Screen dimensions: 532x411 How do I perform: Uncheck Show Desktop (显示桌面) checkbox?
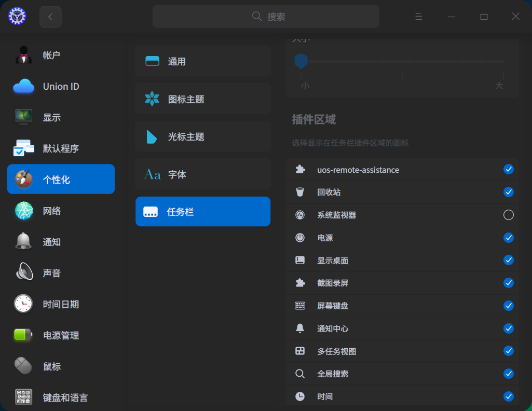[x=508, y=260]
